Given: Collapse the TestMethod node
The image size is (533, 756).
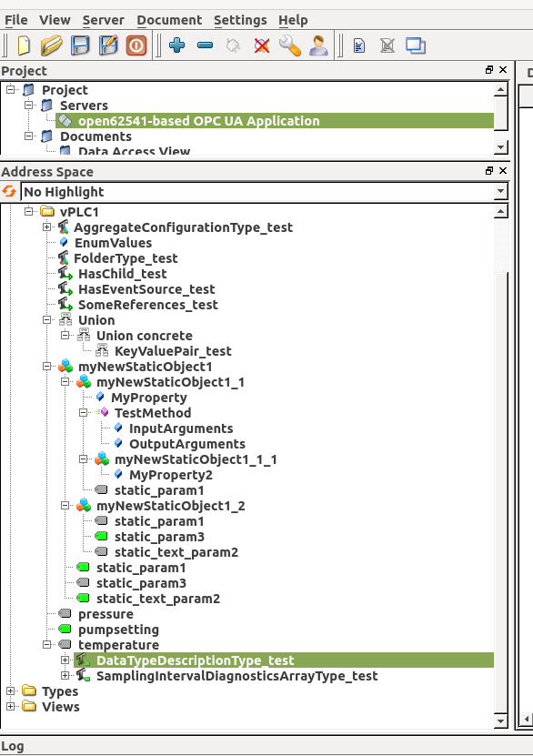Looking at the screenshot, I should 84,412.
